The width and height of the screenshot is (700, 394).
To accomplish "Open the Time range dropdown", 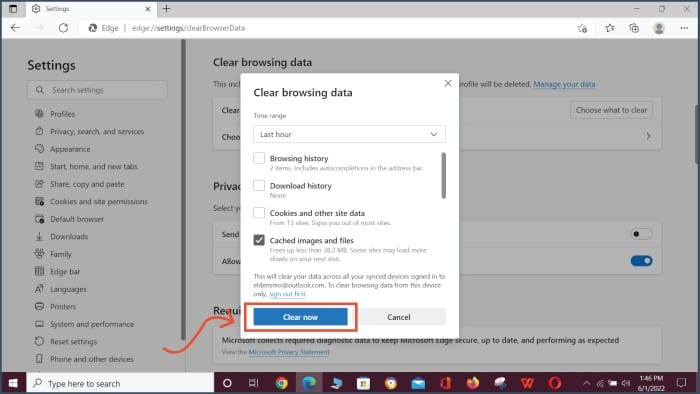I will click(349, 134).
